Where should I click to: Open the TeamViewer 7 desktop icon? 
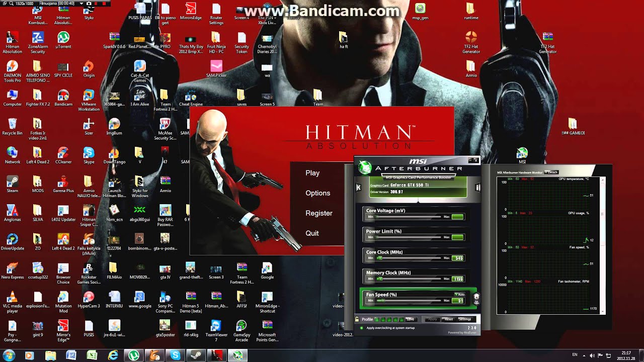[216, 331]
